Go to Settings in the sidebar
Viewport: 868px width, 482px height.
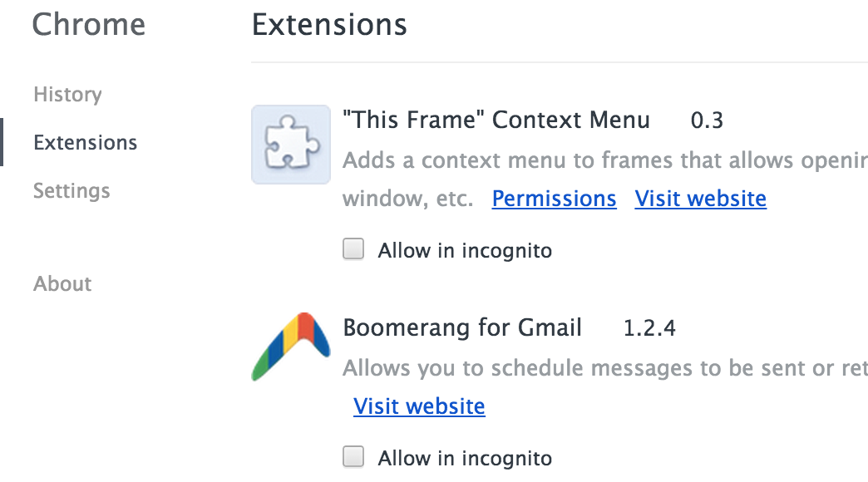(72, 191)
